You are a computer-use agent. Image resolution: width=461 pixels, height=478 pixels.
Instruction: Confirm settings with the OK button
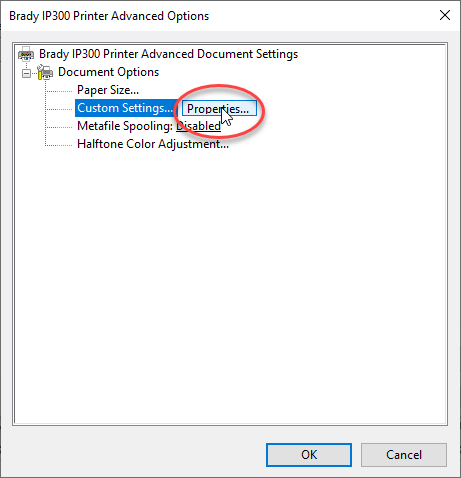(309, 455)
